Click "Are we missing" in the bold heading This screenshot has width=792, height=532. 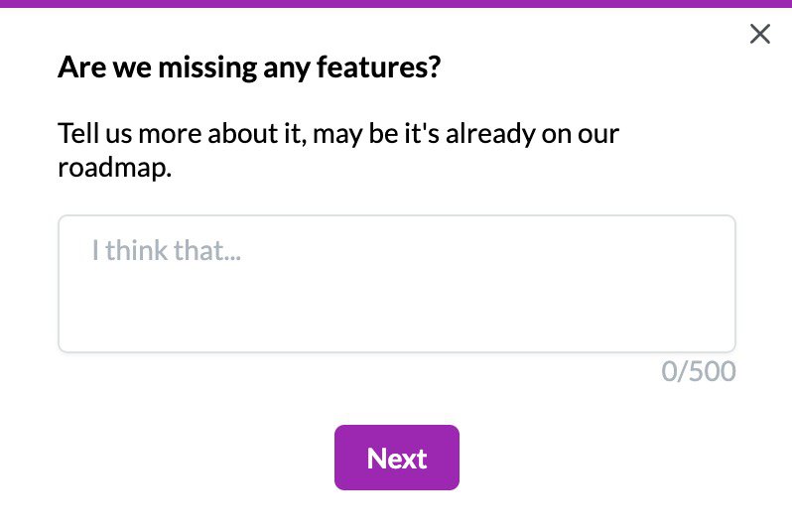click(x=139, y=68)
